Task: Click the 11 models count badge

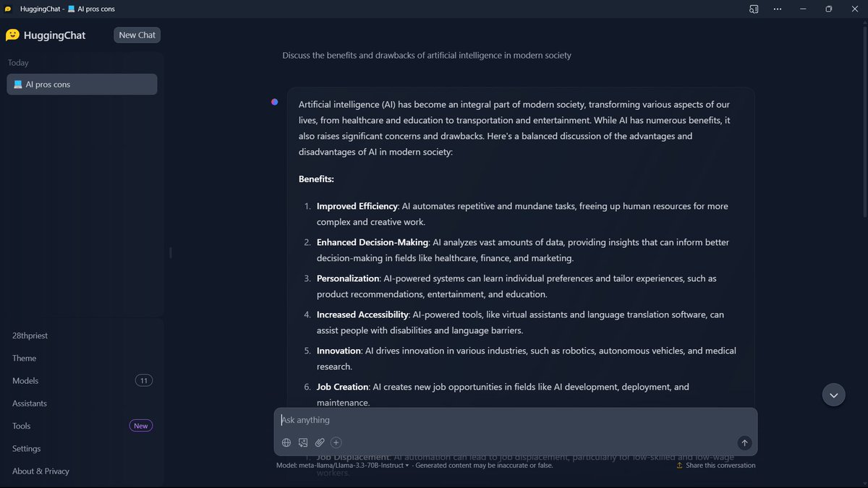Action: click(x=144, y=380)
